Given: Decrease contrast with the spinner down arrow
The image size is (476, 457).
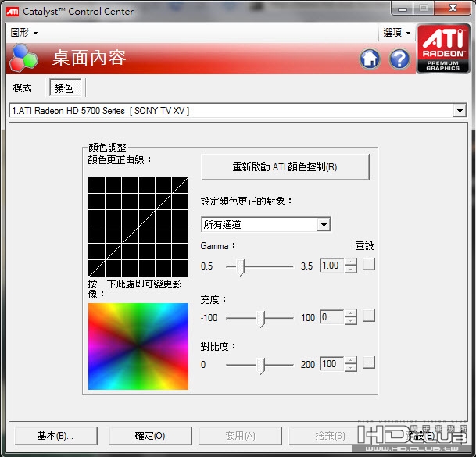Looking at the screenshot, I should 351,367.
